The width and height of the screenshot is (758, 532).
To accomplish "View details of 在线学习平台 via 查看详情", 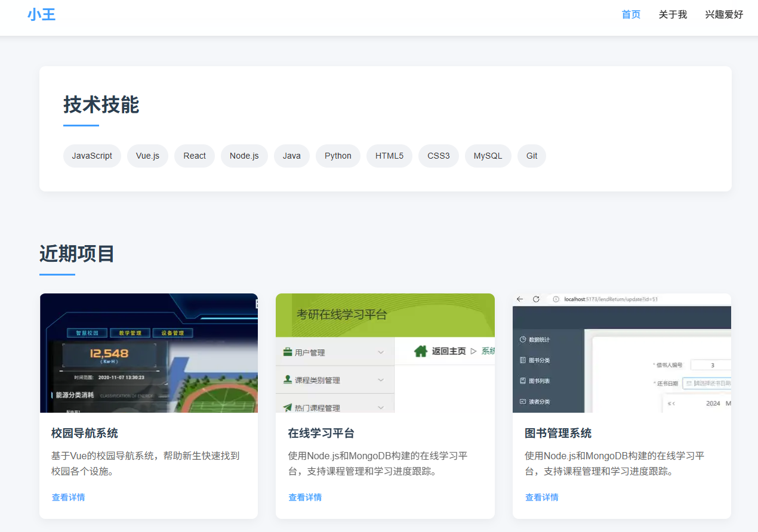I will point(305,497).
